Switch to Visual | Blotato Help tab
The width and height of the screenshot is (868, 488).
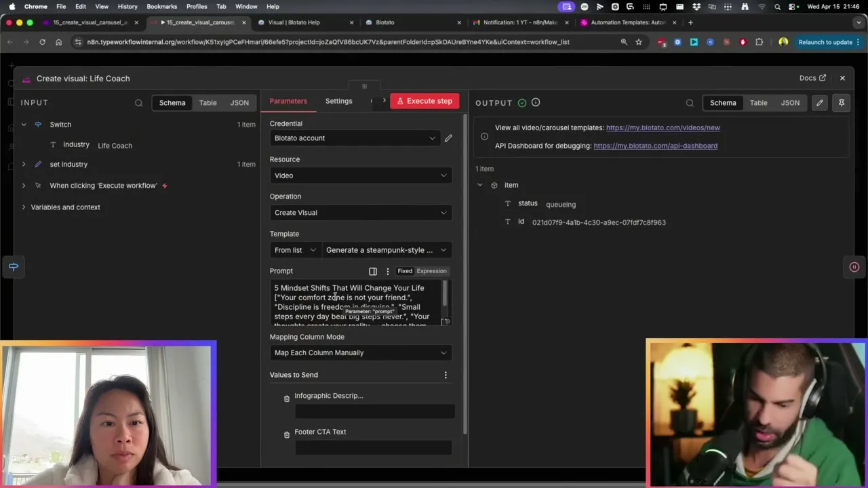pyautogui.click(x=305, y=22)
